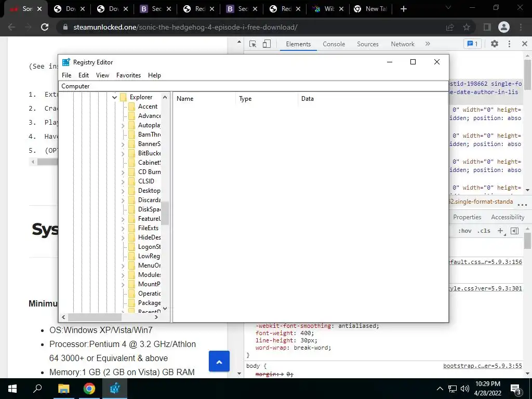This screenshot has height=399, width=532.
Task: Toggle computed styles sidebar icon
Action: coord(515,231)
